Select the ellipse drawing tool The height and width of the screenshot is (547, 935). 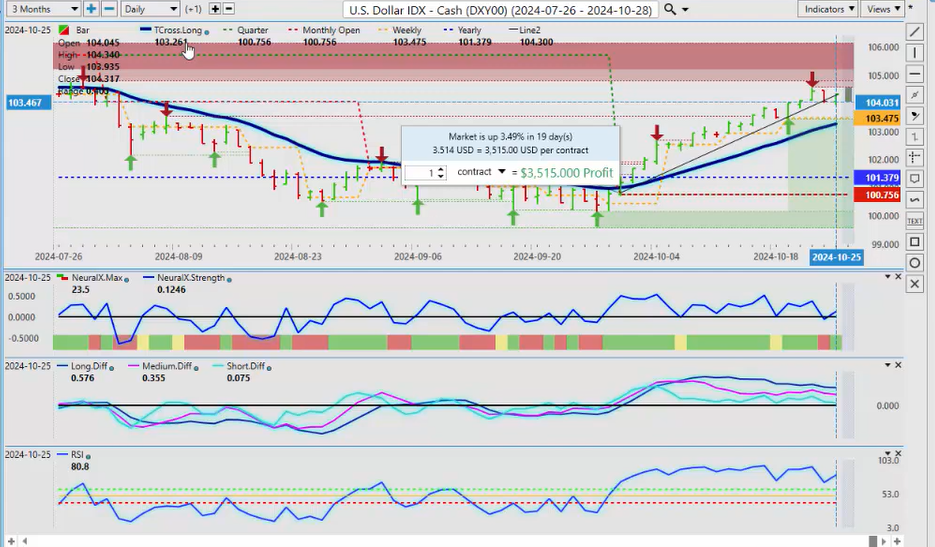(916, 263)
